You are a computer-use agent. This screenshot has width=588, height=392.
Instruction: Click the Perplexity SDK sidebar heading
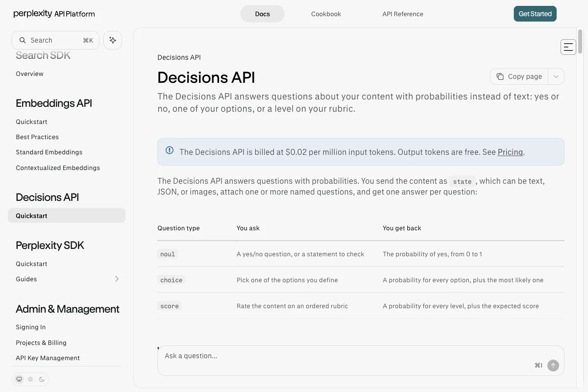50,245
